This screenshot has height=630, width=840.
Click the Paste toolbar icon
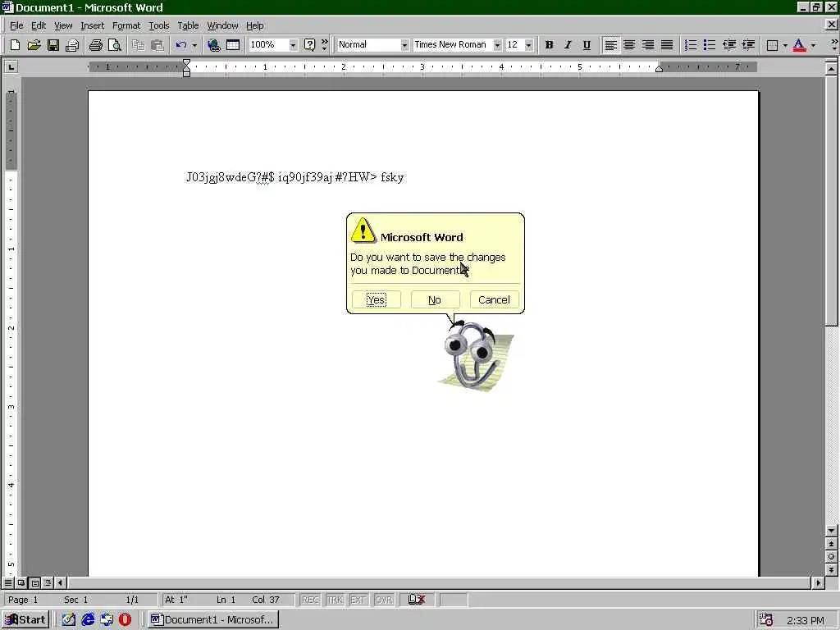point(157,45)
